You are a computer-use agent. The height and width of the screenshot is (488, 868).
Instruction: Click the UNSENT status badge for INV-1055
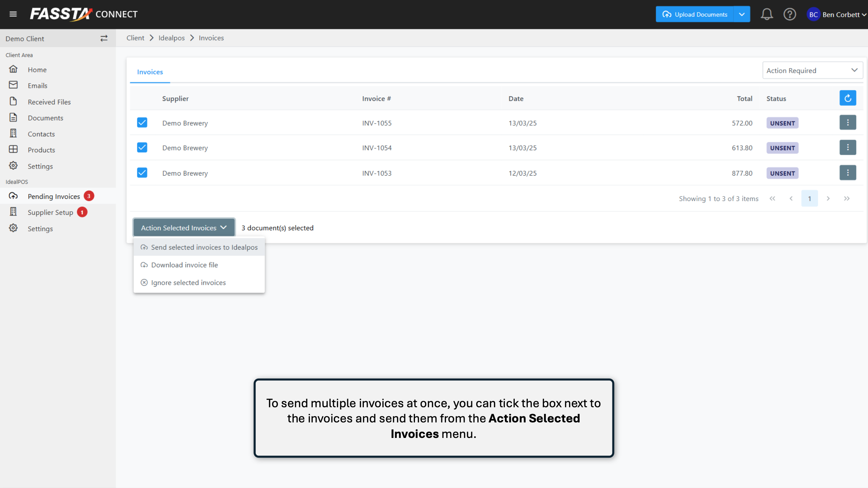[x=782, y=123]
